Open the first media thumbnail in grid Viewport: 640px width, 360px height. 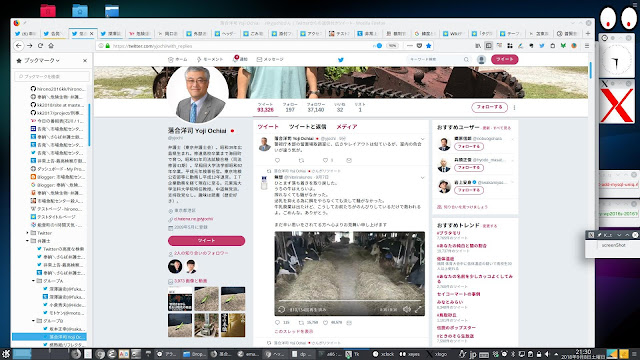[x=180, y=299]
